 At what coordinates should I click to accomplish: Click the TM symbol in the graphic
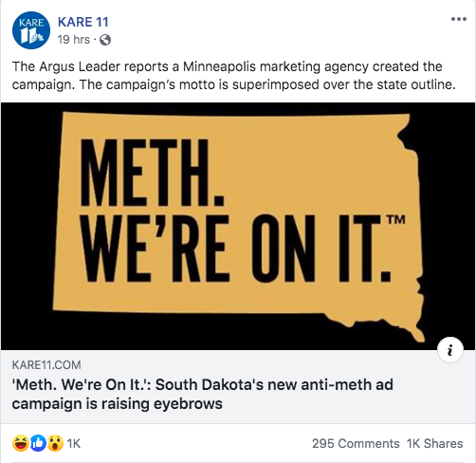point(395,219)
